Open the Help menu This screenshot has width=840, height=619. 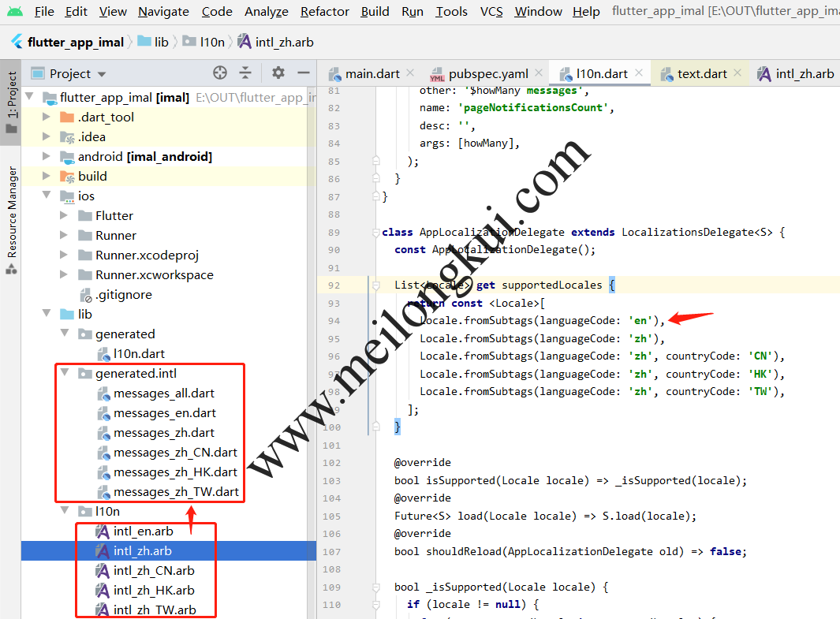[x=586, y=11]
